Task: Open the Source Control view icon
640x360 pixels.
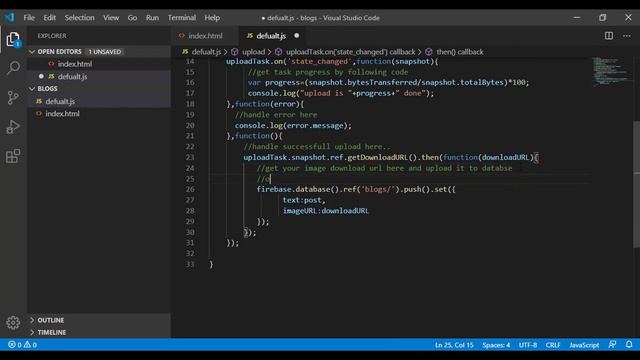Action: coord(13,97)
